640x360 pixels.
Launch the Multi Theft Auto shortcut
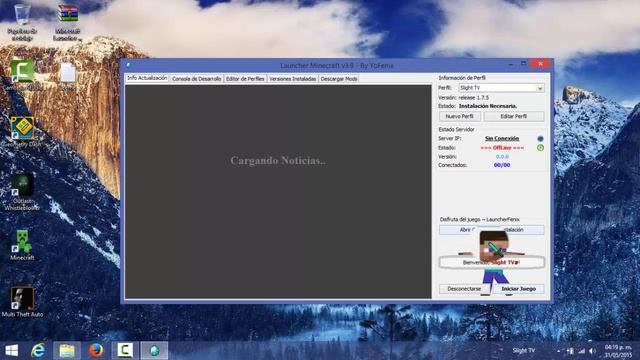22,302
